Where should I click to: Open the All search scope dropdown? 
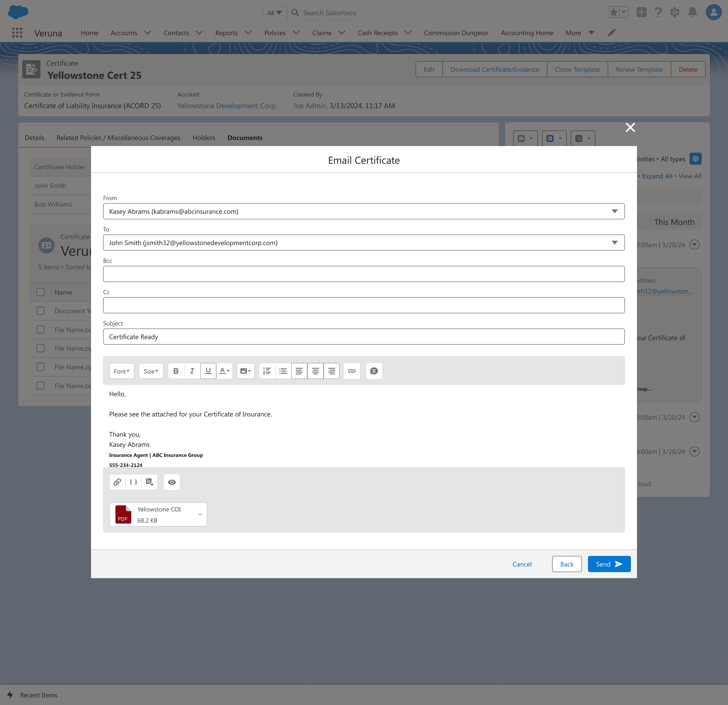pyautogui.click(x=275, y=13)
